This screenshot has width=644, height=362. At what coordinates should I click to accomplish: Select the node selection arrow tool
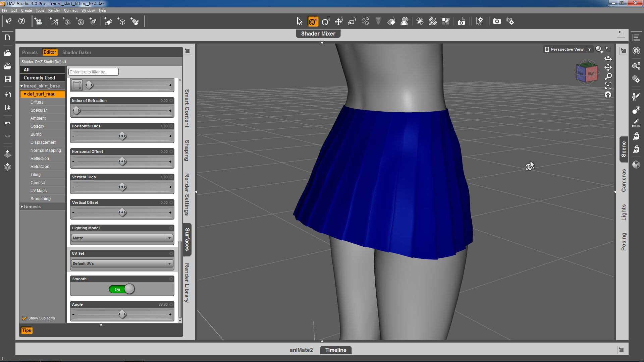[x=299, y=21]
